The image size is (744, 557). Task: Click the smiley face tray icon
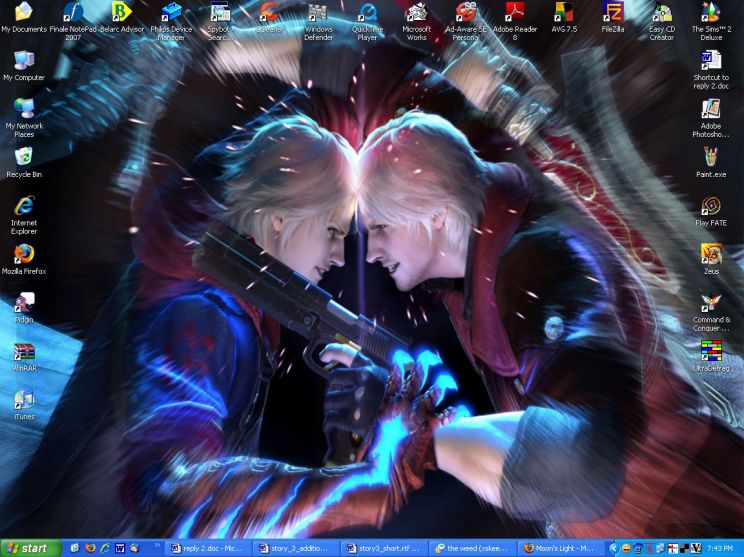(626, 548)
